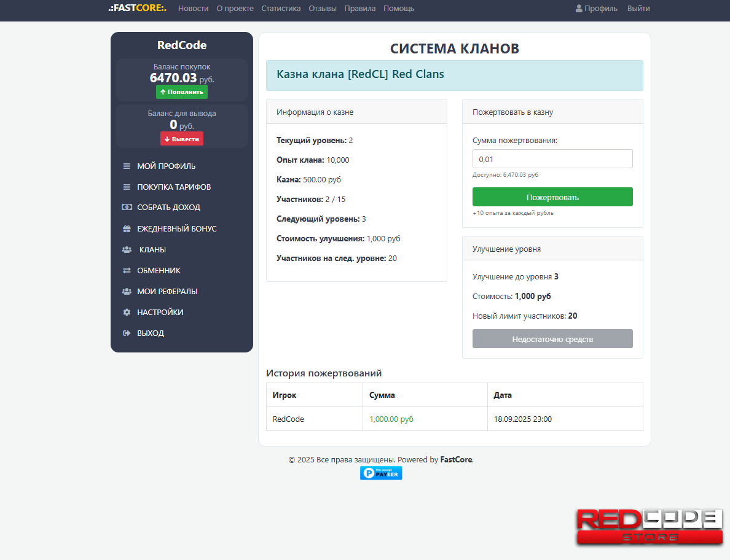Click the exchange arrows icon beside ОБМЕННИК
Screen dimensions: 730x560
pyautogui.click(x=127, y=271)
